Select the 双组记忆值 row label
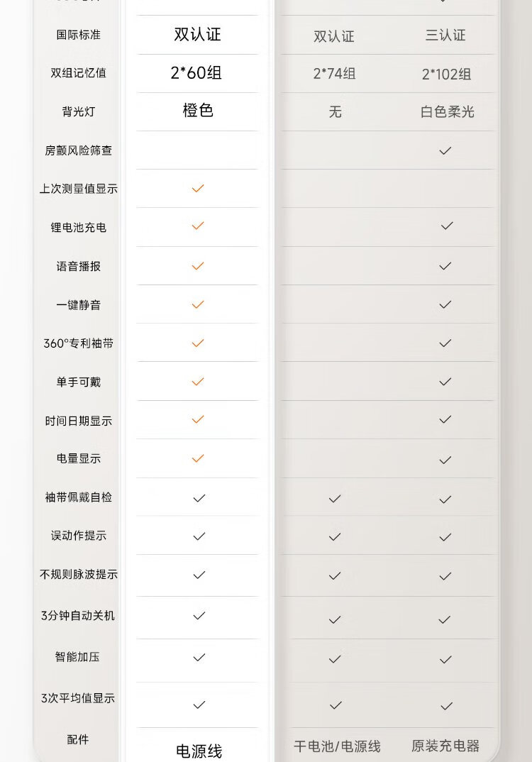532x762 pixels. [x=78, y=72]
